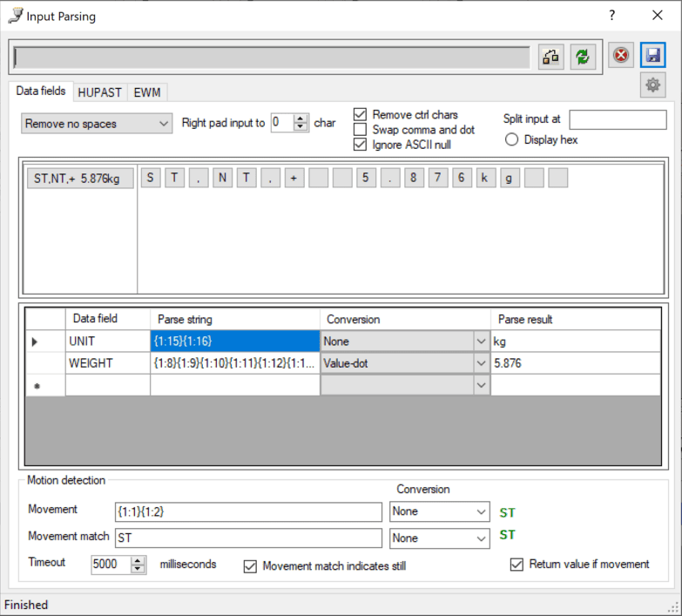Click the red cancel X icon
682x616 pixels.
[621, 56]
